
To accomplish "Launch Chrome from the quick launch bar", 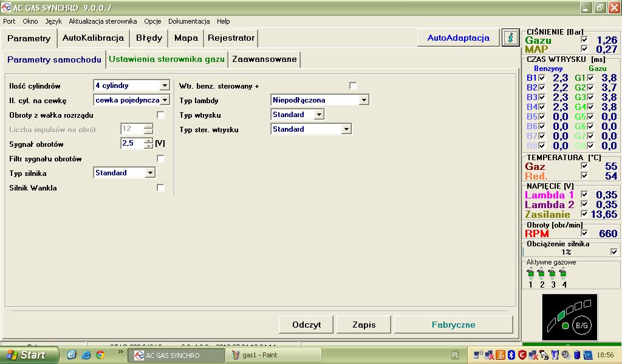I will click(100, 355).
